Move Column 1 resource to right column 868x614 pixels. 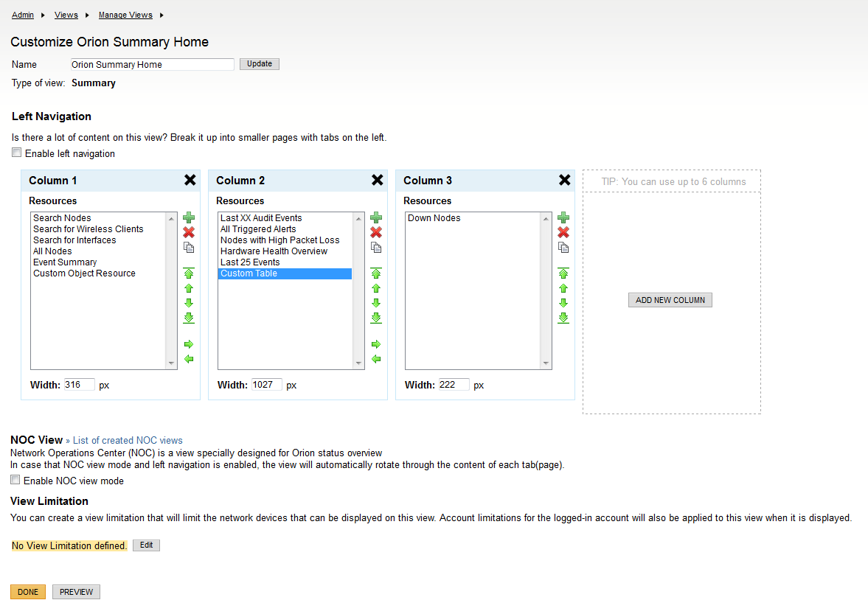(x=189, y=344)
